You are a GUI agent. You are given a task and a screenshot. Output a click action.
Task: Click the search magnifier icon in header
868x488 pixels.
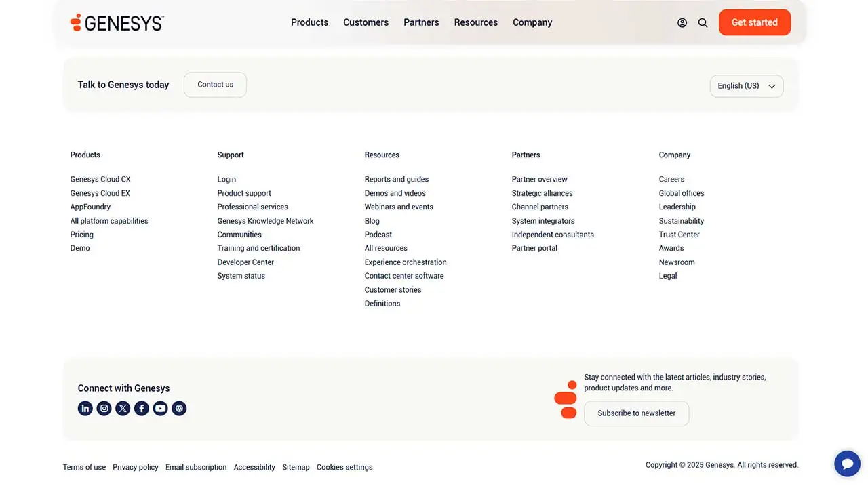click(703, 23)
